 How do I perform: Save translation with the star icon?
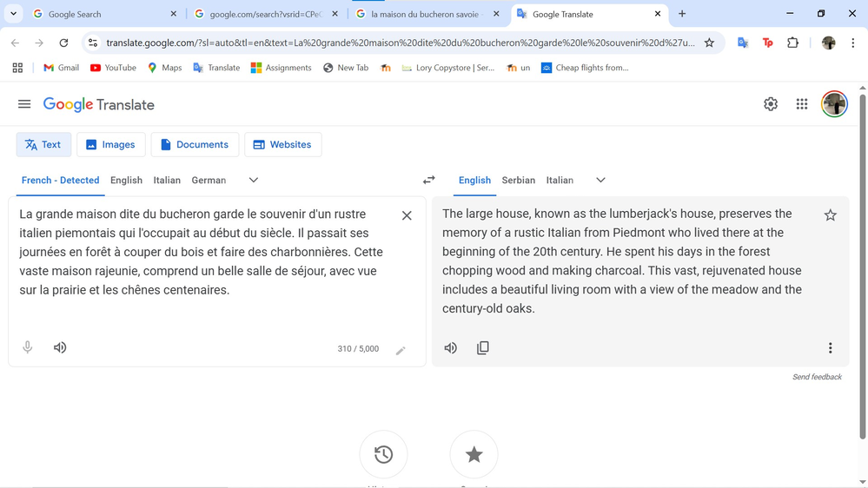click(x=830, y=215)
